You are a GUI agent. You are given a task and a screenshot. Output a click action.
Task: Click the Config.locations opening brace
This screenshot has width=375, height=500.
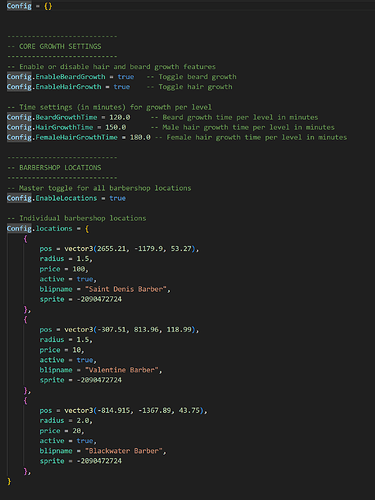click(x=87, y=229)
